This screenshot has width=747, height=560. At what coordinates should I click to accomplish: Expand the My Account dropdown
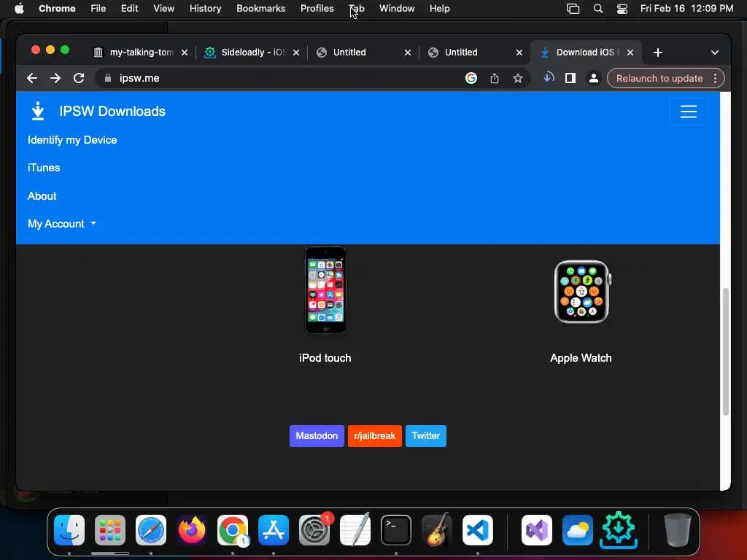pyautogui.click(x=62, y=224)
